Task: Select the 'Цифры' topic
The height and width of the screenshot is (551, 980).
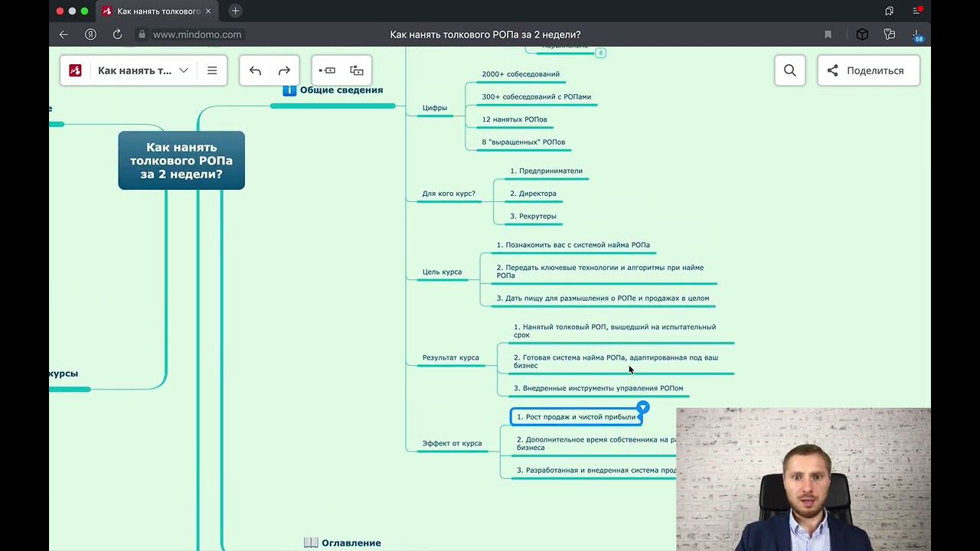Action: point(435,108)
